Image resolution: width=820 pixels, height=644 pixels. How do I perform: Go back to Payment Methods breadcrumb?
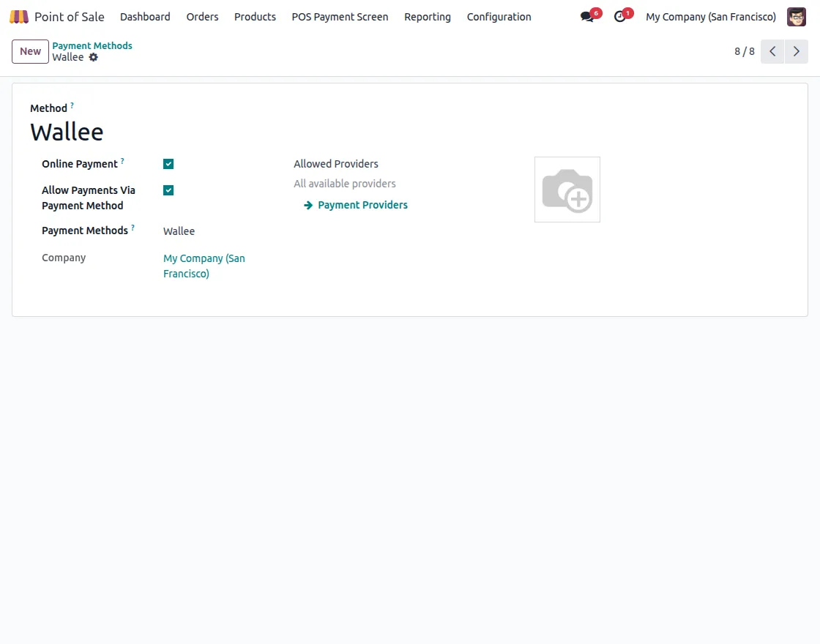click(92, 45)
